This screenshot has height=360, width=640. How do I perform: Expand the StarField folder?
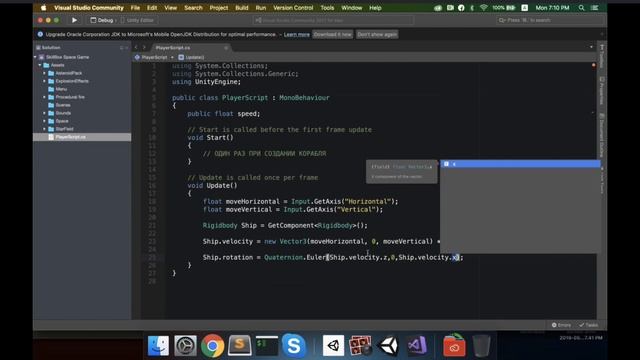click(44, 129)
